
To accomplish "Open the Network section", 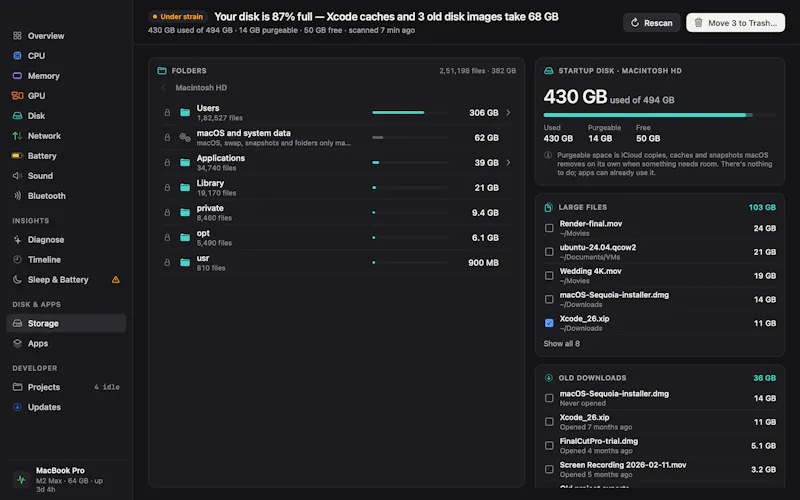I will tap(66, 136).
